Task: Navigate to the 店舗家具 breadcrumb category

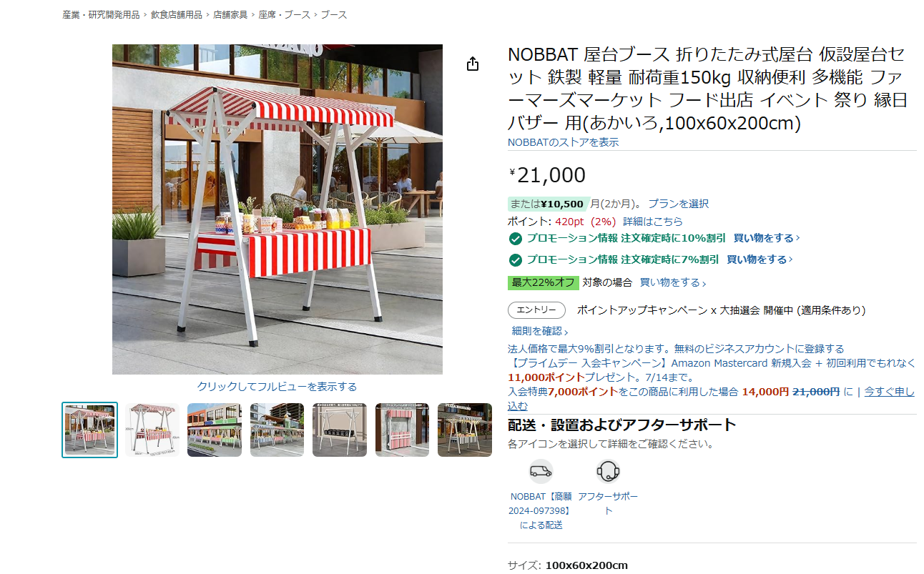Action: pyautogui.click(x=229, y=13)
